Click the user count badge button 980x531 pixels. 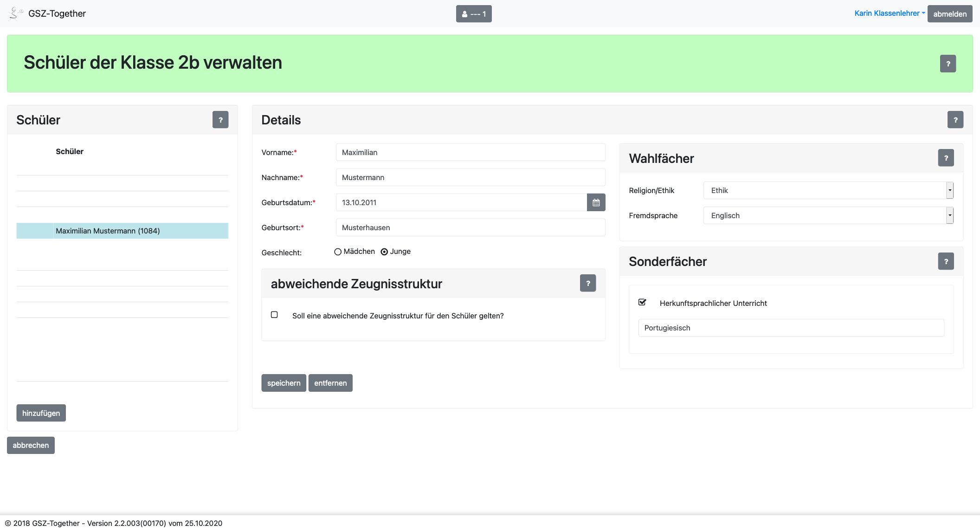coord(474,14)
